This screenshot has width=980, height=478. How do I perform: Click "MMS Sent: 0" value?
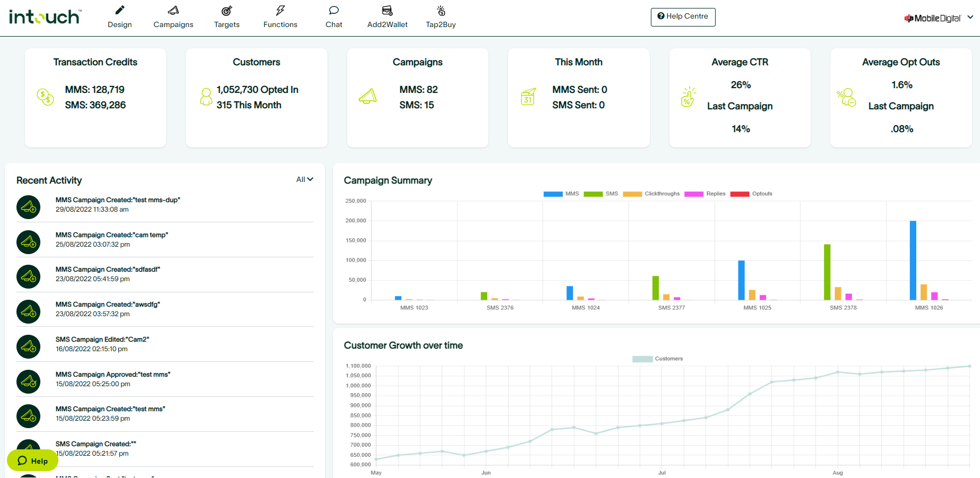[580, 90]
